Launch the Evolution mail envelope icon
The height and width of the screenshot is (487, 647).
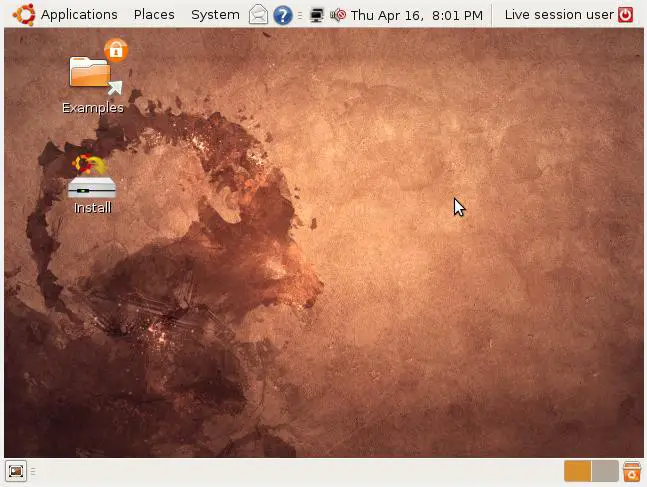(x=259, y=15)
